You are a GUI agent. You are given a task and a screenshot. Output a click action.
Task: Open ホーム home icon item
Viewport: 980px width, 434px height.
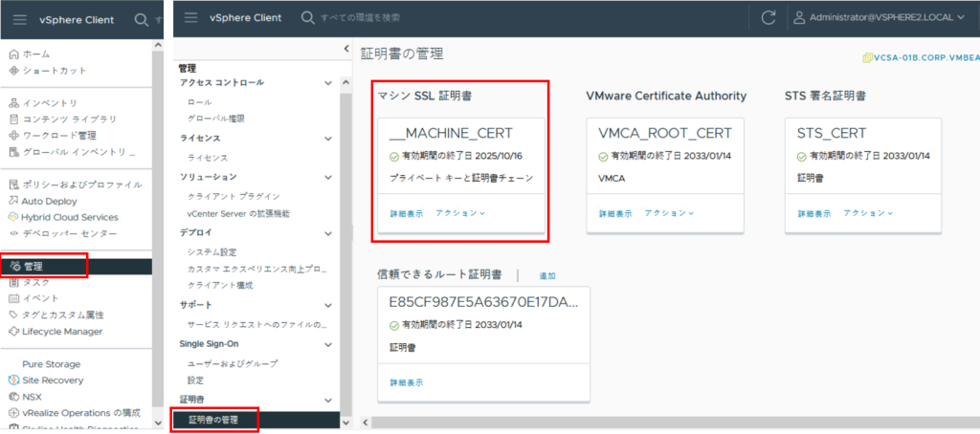(x=30, y=54)
